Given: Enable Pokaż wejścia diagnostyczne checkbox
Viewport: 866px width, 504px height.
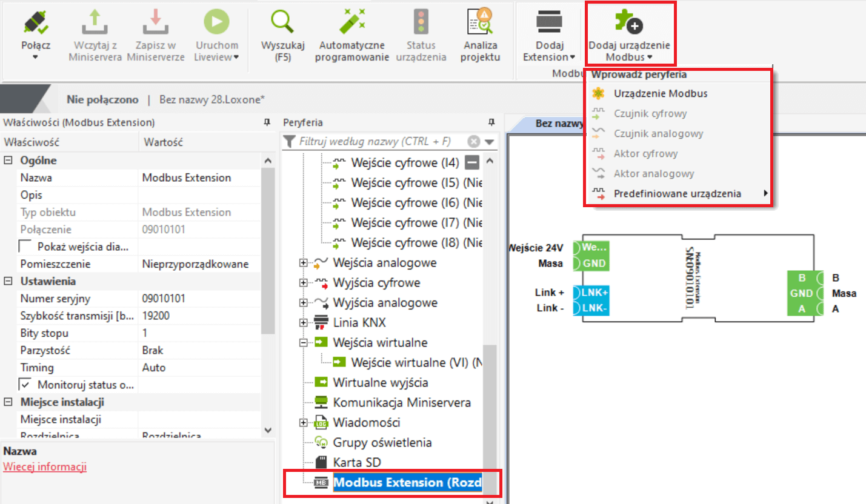Looking at the screenshot, I should [25, 247].
